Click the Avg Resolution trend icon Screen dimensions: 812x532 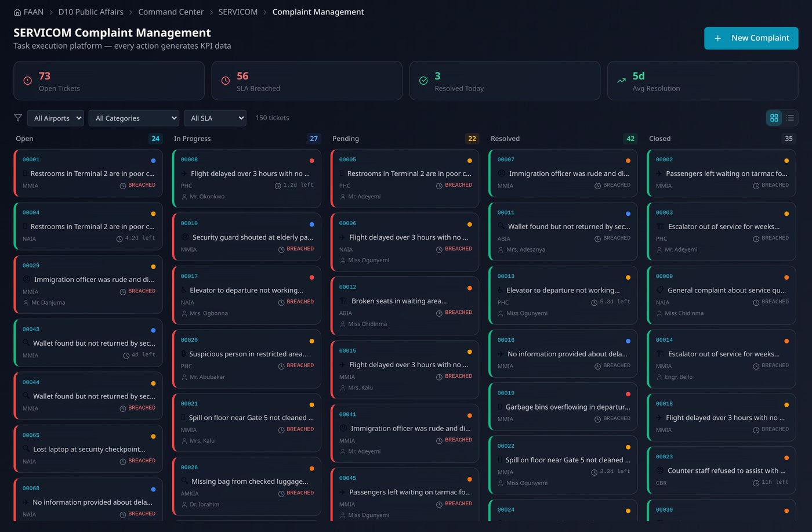[x=621, y=81]
